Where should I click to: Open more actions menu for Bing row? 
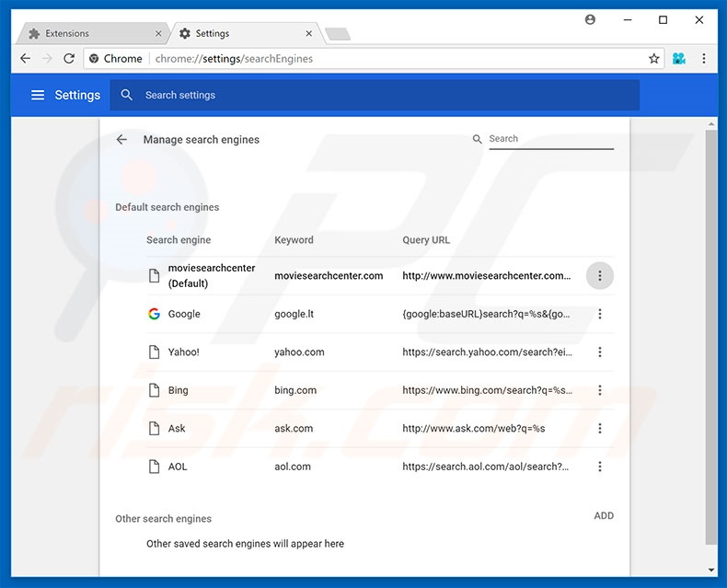click(x=599, y=390)
